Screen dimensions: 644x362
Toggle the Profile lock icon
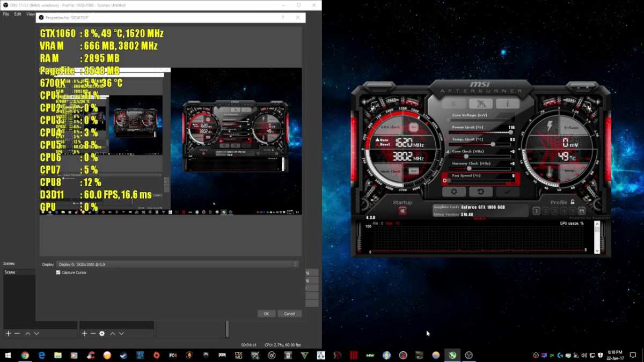pos(573,202)
